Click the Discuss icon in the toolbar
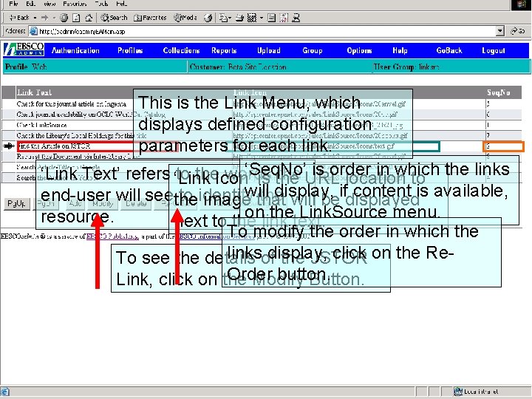The height and width of the screenshot is (399, 532). tap(271, 18)
